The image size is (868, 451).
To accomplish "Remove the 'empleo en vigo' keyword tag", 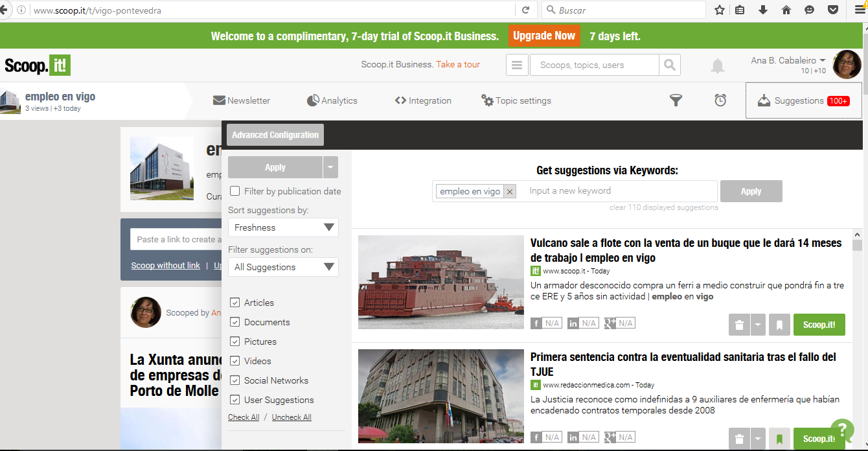I will [510, 191].
